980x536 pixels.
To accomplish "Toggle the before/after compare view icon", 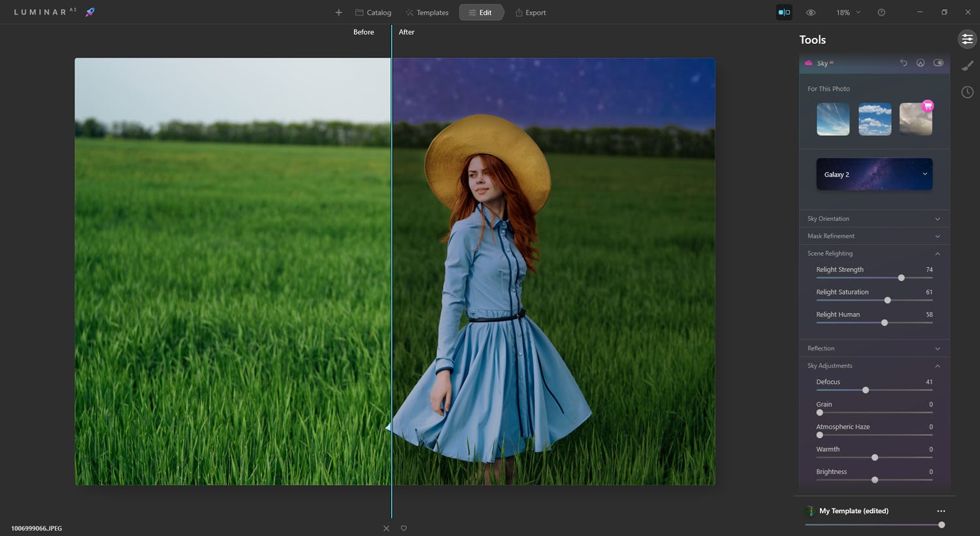I will (x=784, y=12).
